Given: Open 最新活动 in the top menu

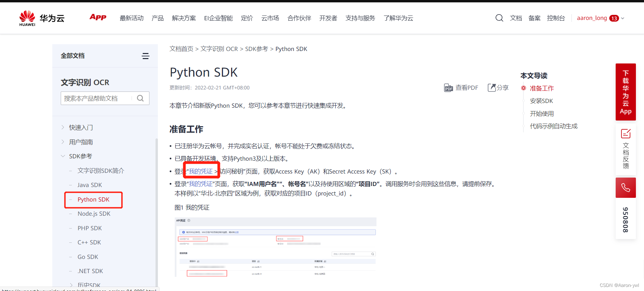Looking at the screenshot, I should (132, 18).
